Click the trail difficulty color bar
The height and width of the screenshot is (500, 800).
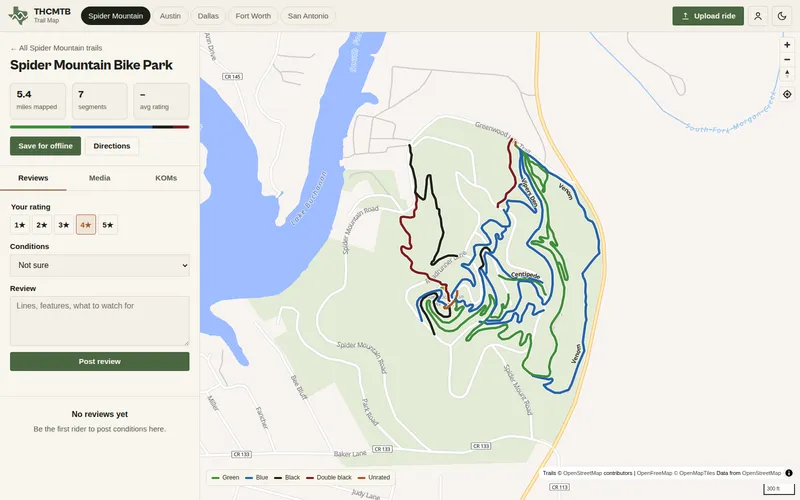[x=99, y=127]
